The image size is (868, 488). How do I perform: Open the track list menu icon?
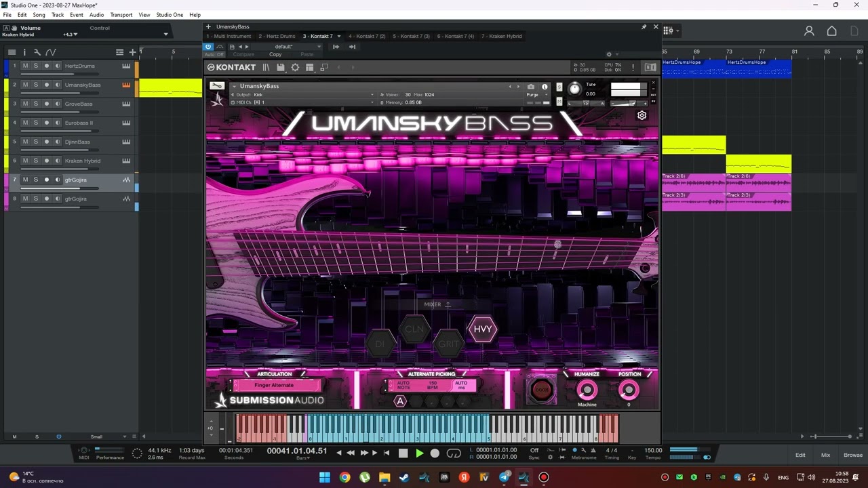point(119,52)
